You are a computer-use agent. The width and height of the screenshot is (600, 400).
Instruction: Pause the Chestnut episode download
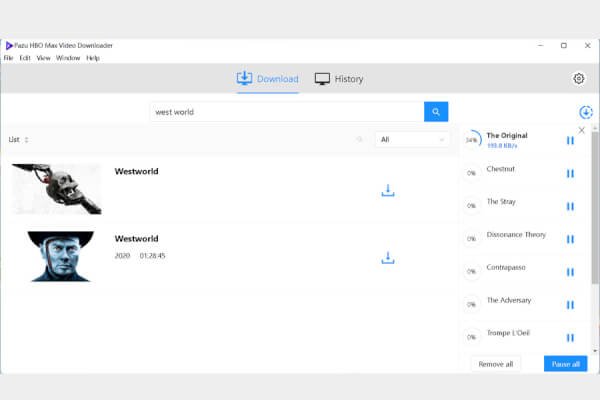[x=570, y=173]
